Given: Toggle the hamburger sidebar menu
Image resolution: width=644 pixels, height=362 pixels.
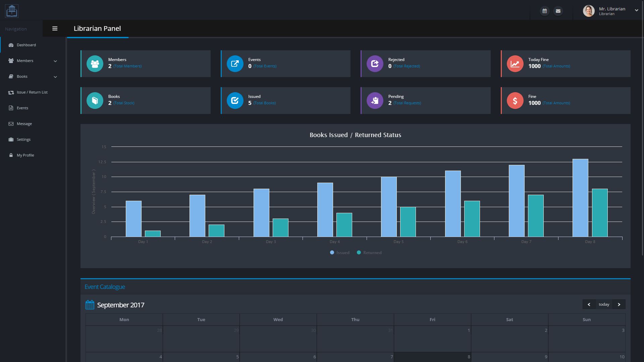Looking at the screenshot, I should pos(55,28).
